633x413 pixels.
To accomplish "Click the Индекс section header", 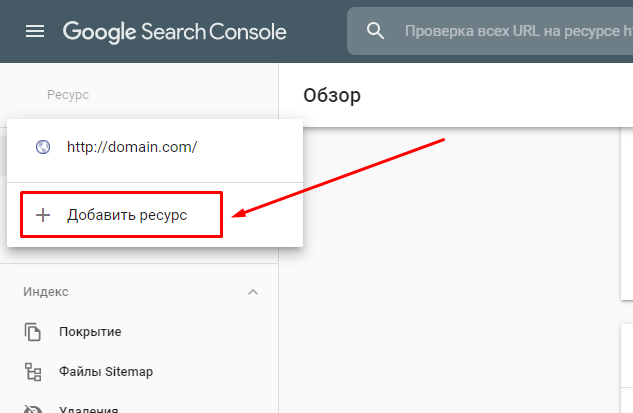I will [46, 292].
